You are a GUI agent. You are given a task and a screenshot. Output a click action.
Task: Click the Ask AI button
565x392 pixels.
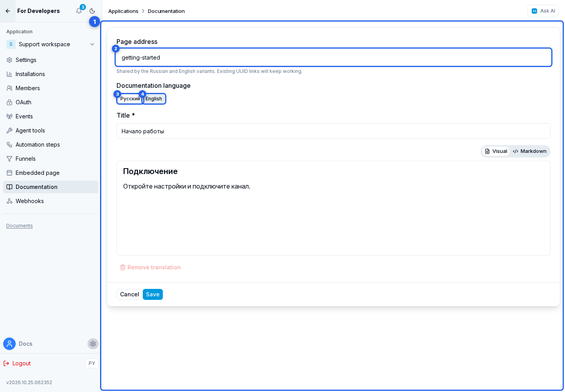point(543,11)
